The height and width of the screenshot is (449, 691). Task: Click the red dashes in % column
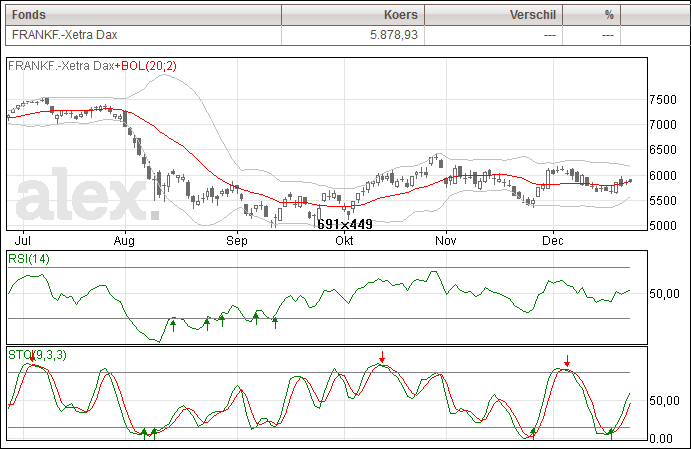tap(608, 35)
